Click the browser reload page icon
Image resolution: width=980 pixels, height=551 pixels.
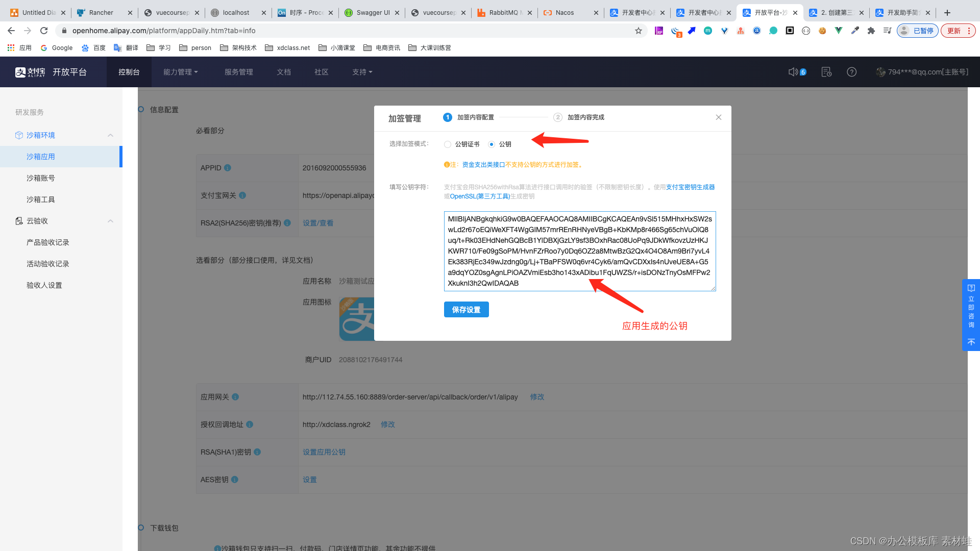[x=44, y=31]
